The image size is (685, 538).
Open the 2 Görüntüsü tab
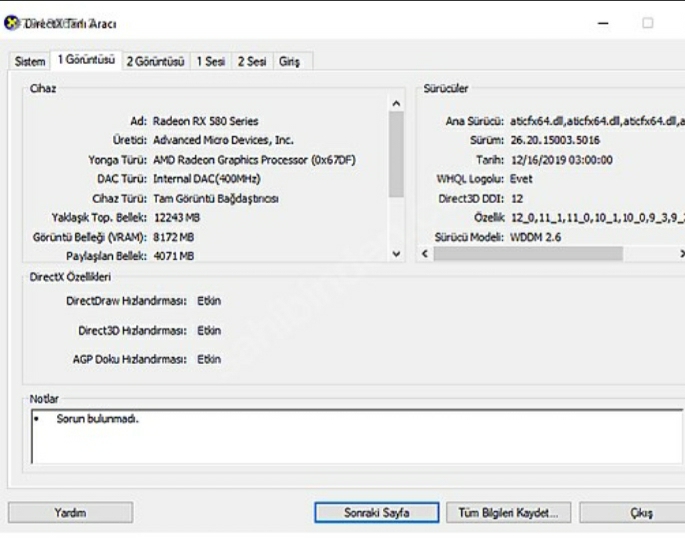(x=156, y=62)
